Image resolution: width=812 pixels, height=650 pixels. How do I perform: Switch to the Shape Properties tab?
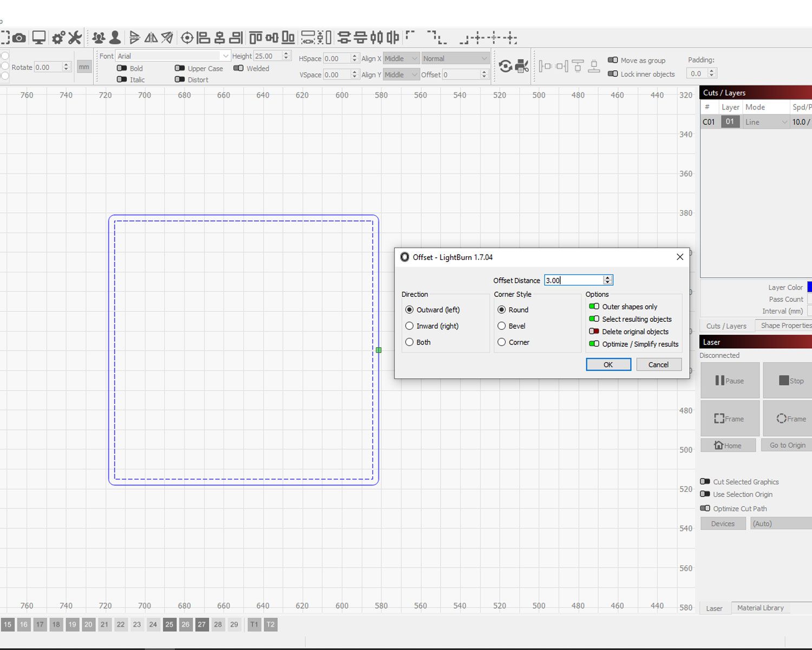click(784, 326)
